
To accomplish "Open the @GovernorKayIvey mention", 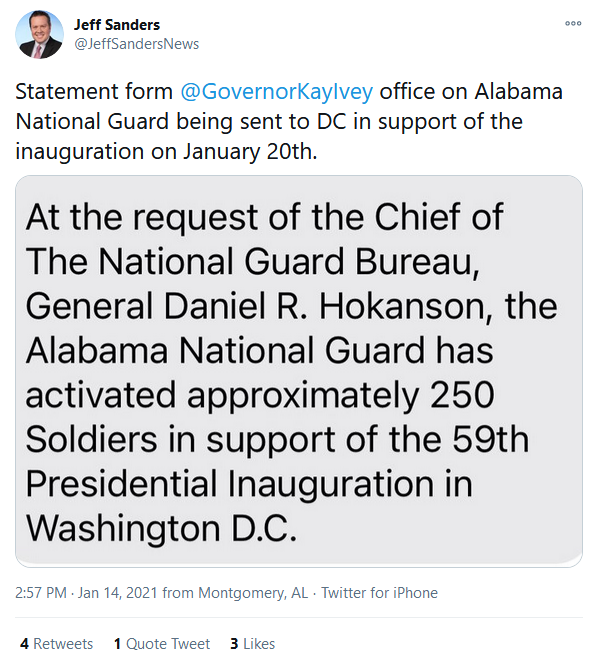I will [277, 92].
